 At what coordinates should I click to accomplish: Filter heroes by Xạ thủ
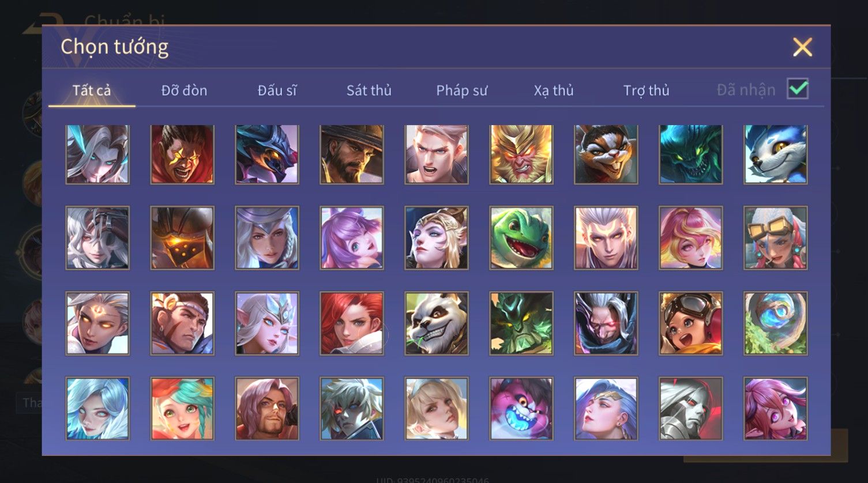pos(554,90)
